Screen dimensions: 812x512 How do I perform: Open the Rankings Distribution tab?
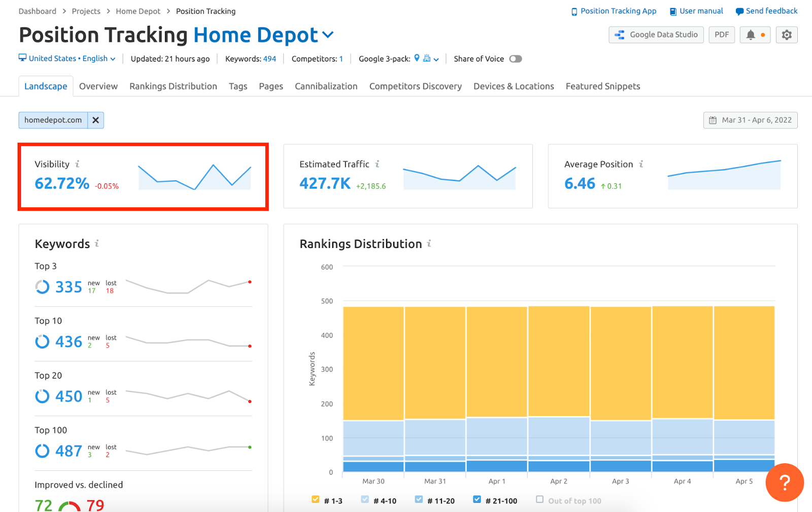[173, 86]
